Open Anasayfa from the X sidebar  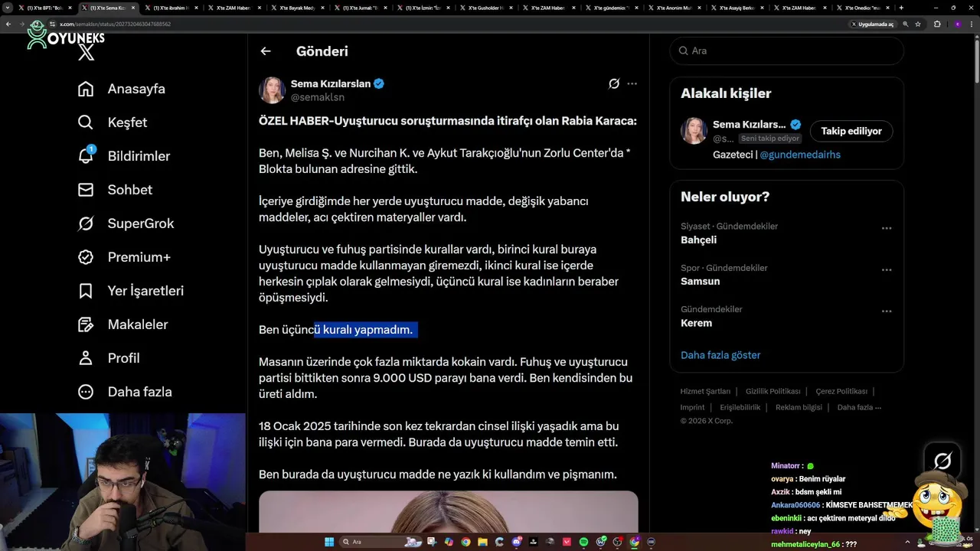point(122,89)
